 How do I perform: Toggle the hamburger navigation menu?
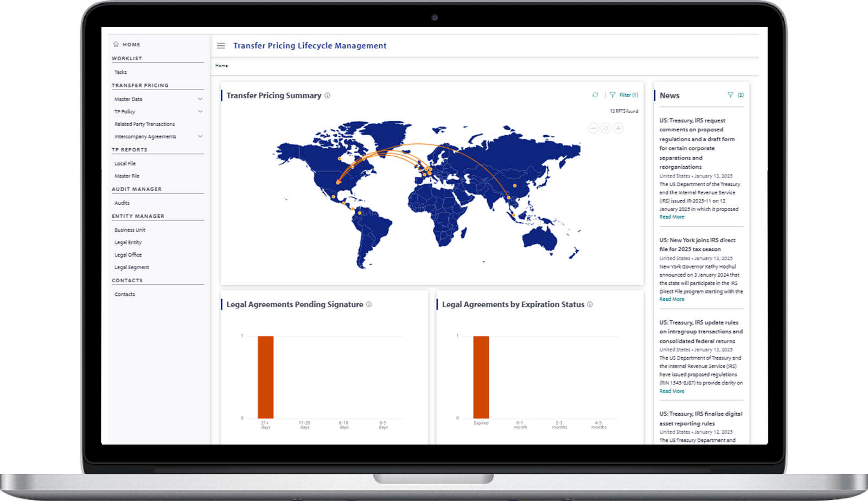(x=221, y=46)
